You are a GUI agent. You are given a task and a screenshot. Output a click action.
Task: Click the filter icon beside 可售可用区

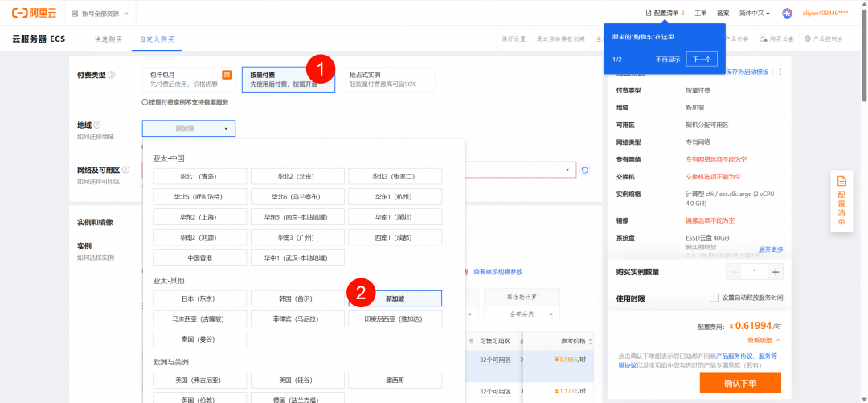[472, 341]
